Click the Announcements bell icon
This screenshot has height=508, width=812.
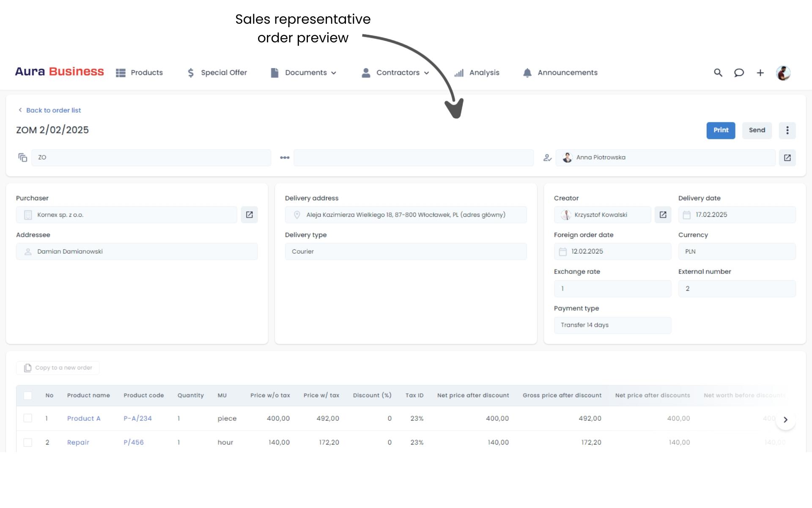point(527,72)
